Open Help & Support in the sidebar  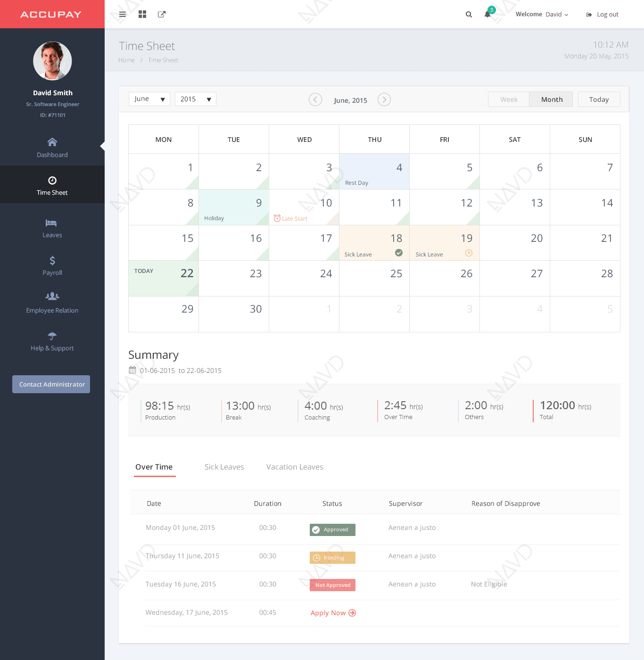(52, 341)
